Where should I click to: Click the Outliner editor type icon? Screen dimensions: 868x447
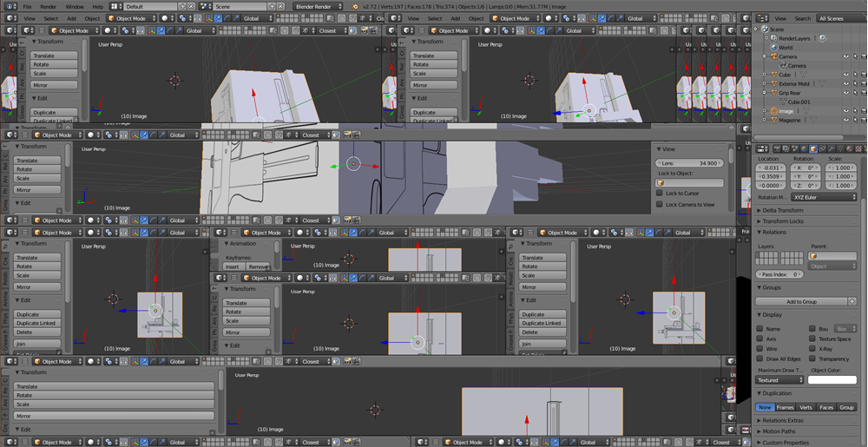click(x=760, y=18)
